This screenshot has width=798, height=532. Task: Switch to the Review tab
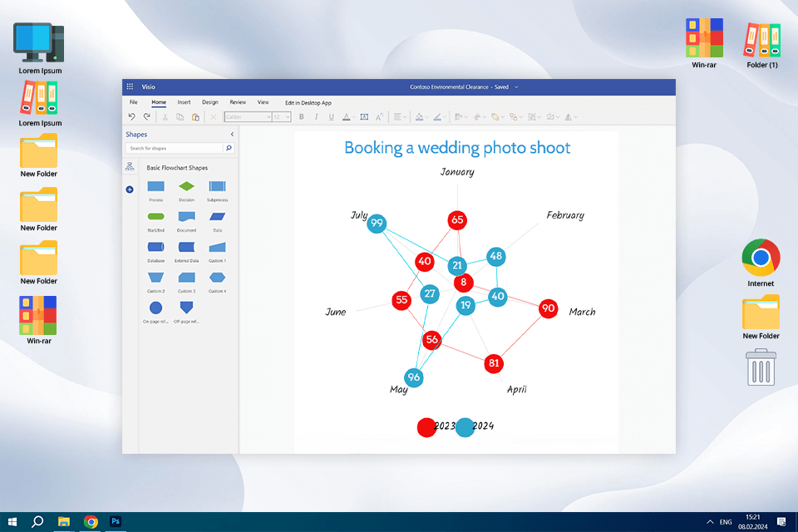coord(238,102)
